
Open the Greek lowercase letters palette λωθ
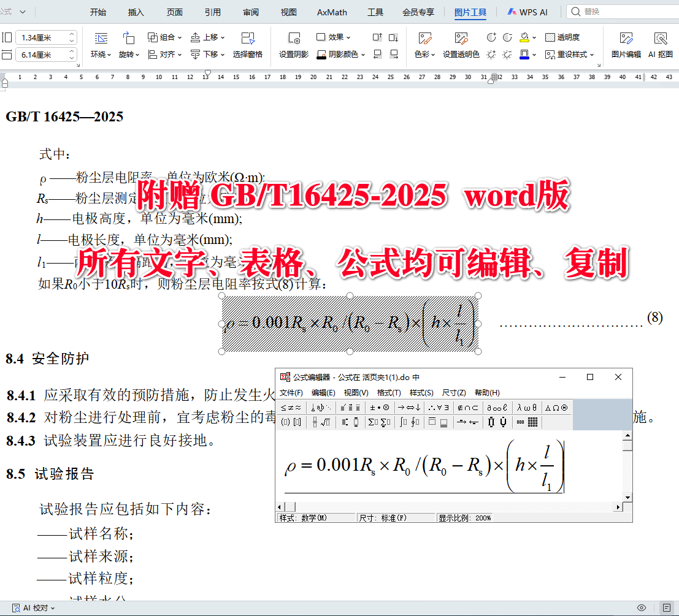pos(525,407)
